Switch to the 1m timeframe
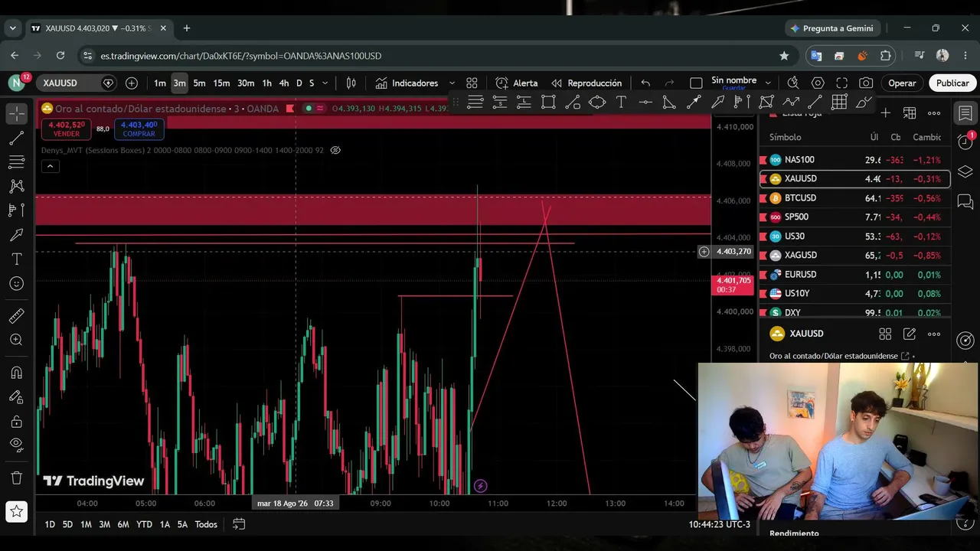The image size is (980, 551). coord(159,83)
